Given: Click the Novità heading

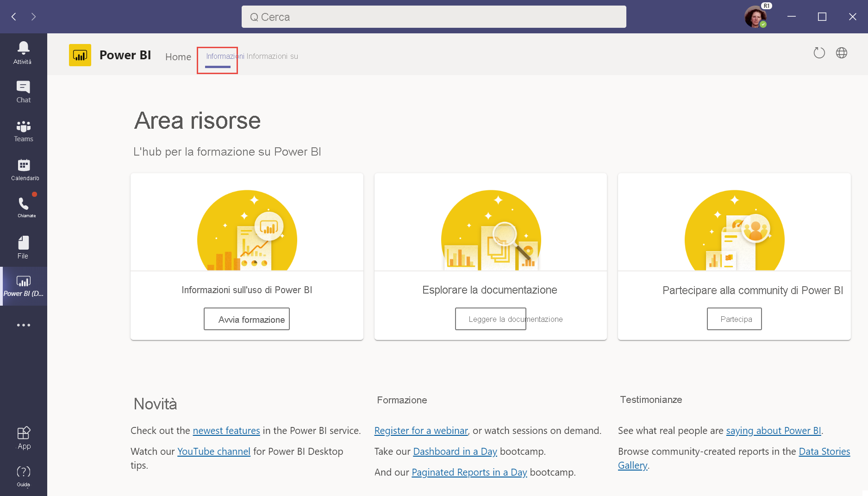Looking at the screenshot, I should (156, 404).
